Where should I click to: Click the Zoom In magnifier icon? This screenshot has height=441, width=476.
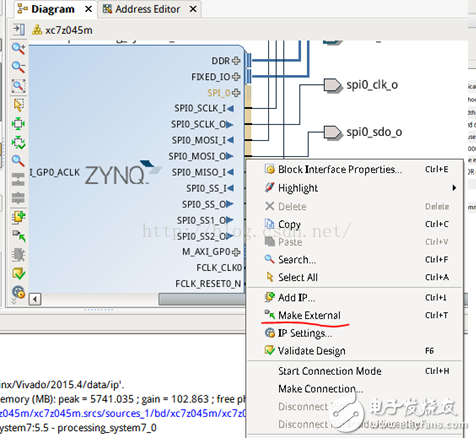[18, 49]
